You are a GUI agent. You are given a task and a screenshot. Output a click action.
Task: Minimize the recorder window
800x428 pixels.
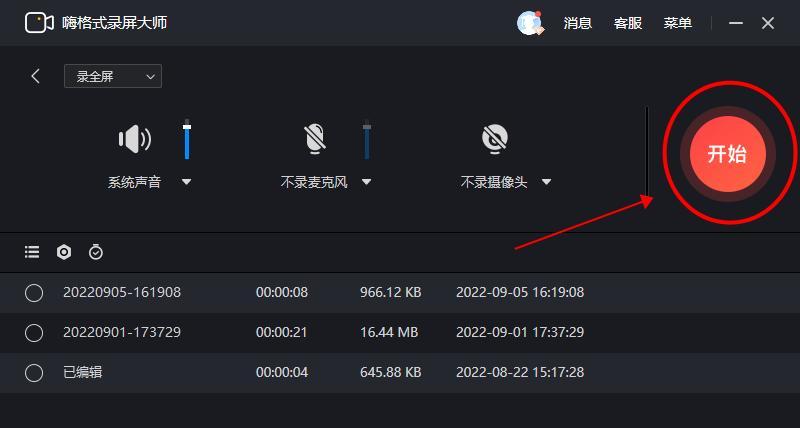(x=736, y=23)
